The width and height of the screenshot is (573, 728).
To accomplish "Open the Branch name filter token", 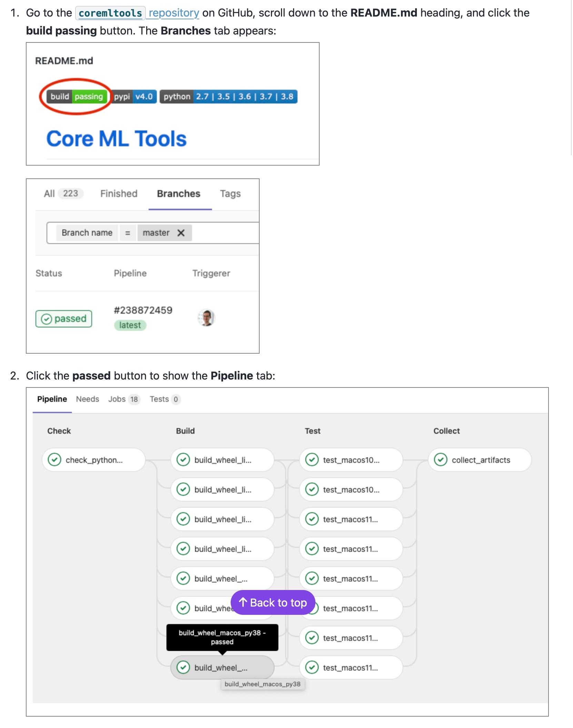I will click(x=87, y=233).
